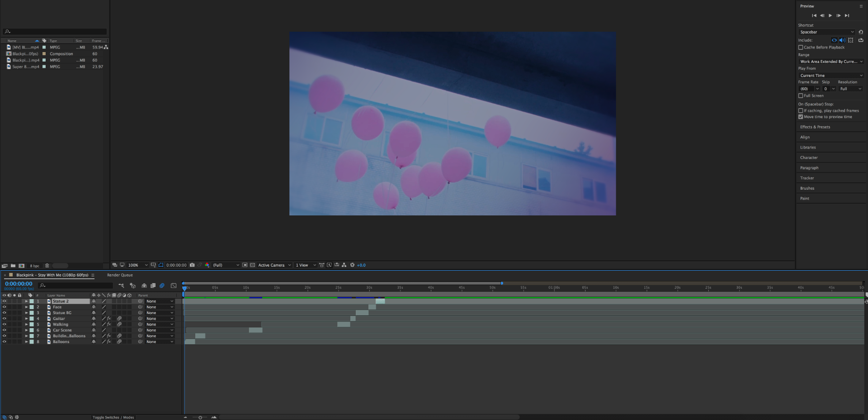Reset the preview shortcut settings

[861, 32]
